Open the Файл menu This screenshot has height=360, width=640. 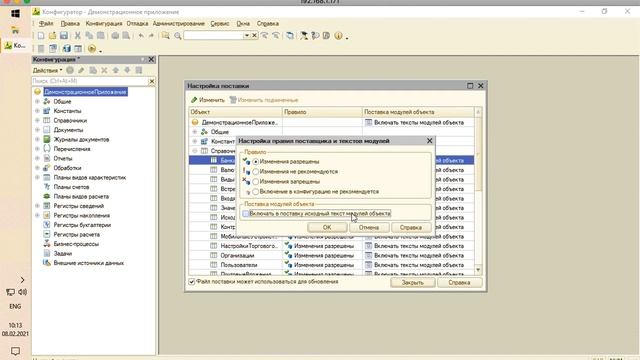tap(46, 24)
